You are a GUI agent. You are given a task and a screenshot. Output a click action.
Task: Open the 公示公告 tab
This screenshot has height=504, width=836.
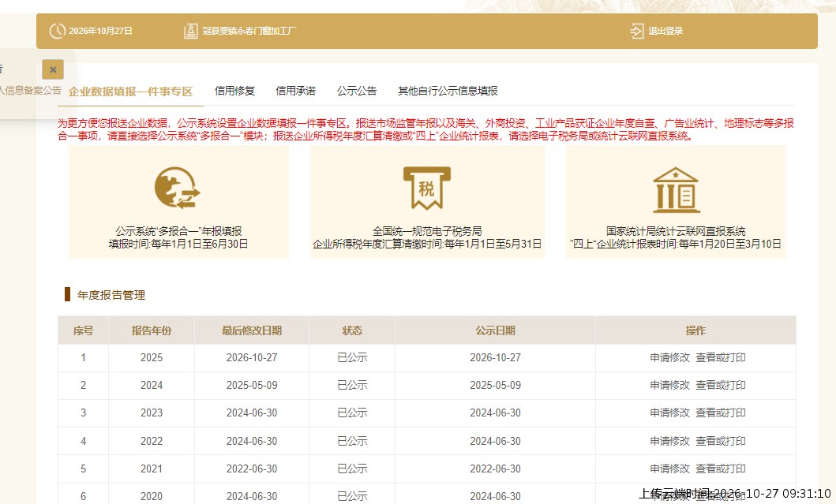[x=357, y=91]
